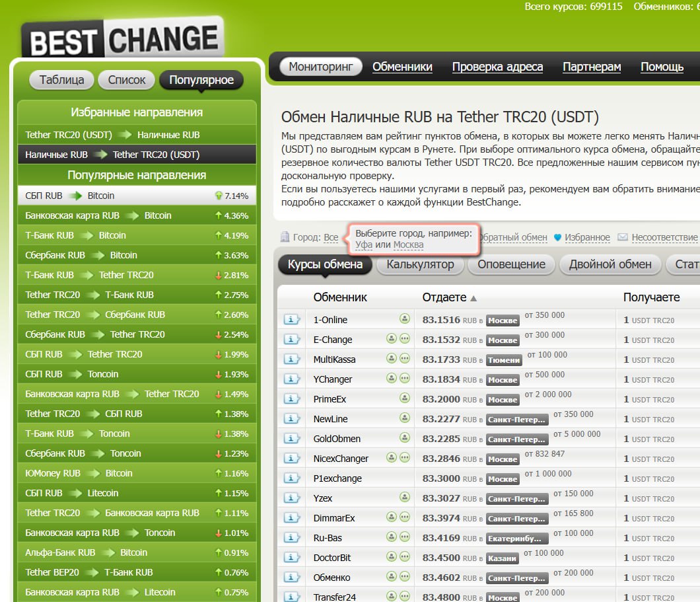700x602 pixels.
Task: Choose Москва in the city tooltip
Action: (x=408, y=245)
